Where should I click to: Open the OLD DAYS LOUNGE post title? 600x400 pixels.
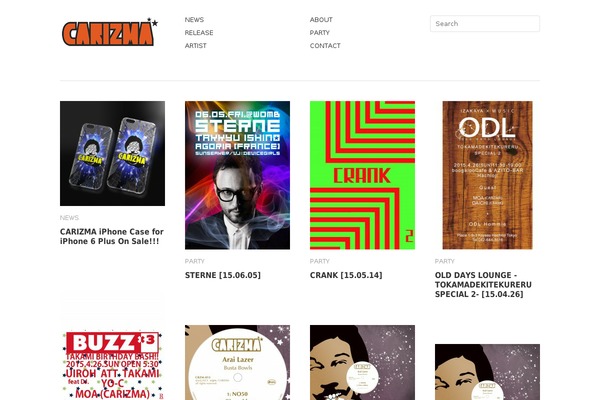pos(483,285)
